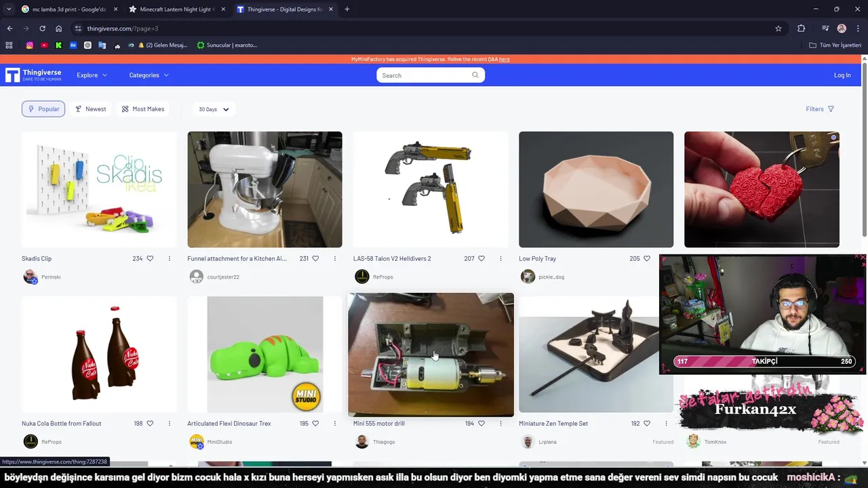
Task: Click the Log In button
Action: [x=842, y=75]
